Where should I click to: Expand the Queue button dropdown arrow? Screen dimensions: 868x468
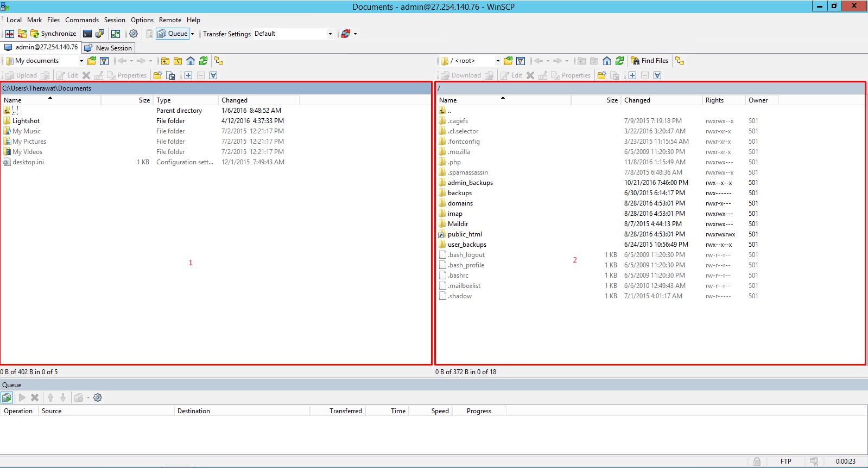192,34
